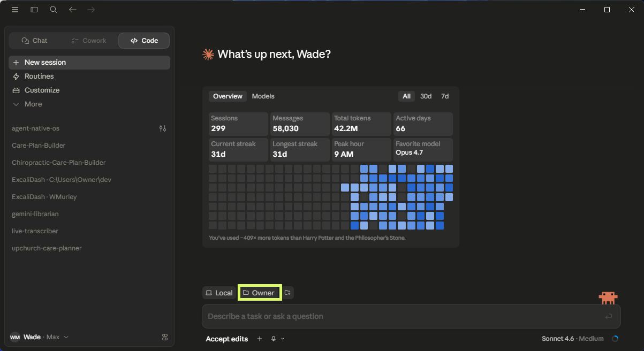The image size is (644, 351).
Task: Maximize the application window
Action: point(607,10)
